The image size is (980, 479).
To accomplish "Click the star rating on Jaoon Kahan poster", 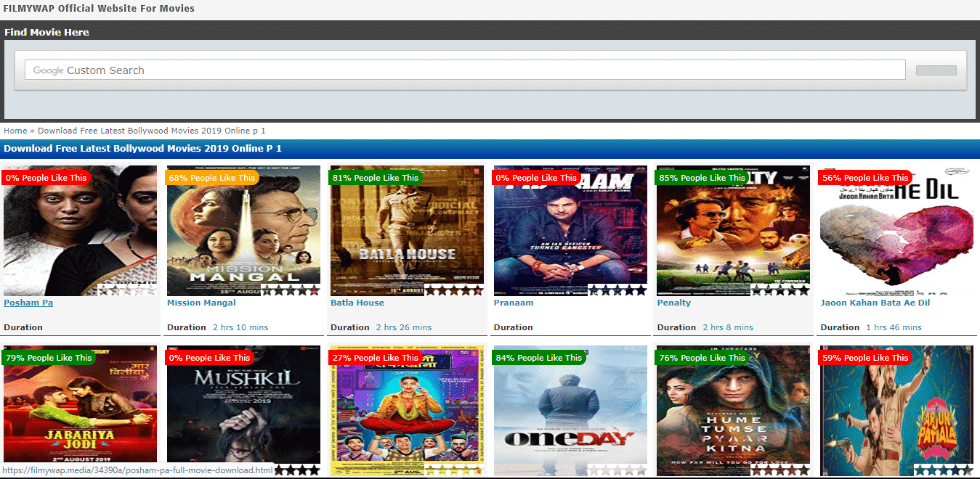I will point(944,290).
